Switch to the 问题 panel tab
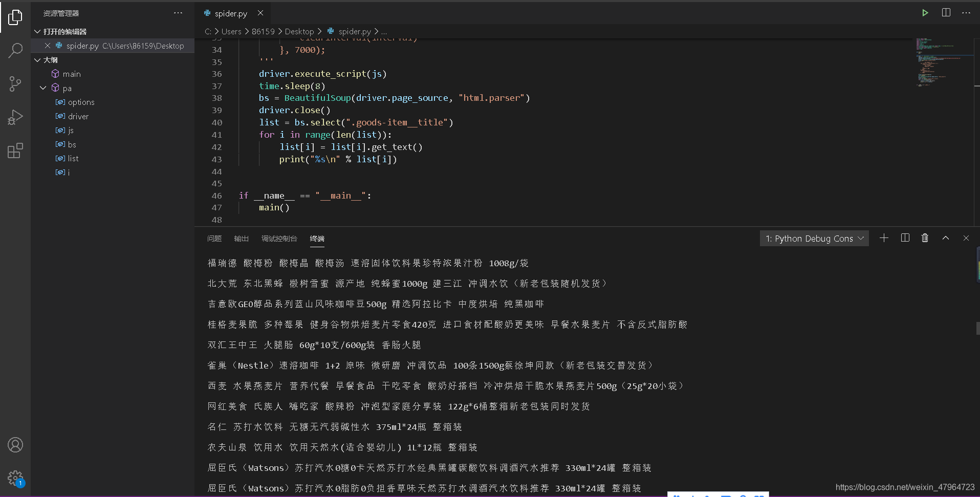 point(214,239)
